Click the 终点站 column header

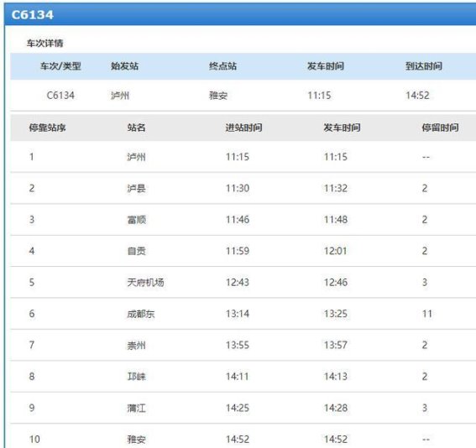coord(222,65)
